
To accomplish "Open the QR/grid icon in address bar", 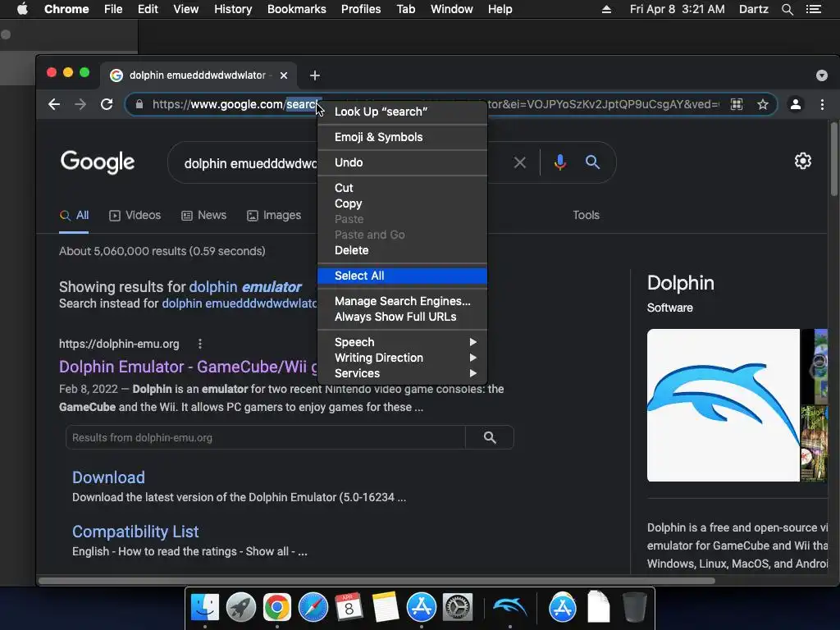I will (737, 104).
